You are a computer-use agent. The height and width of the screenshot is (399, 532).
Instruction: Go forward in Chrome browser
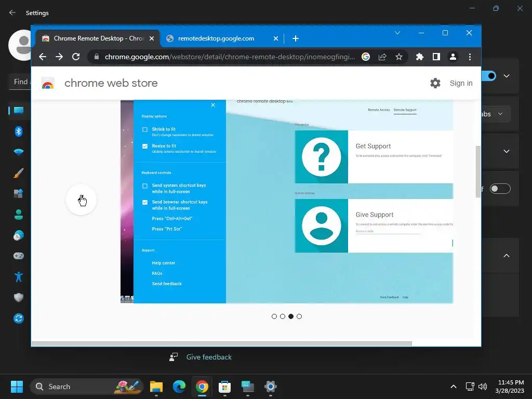(59, 57)
